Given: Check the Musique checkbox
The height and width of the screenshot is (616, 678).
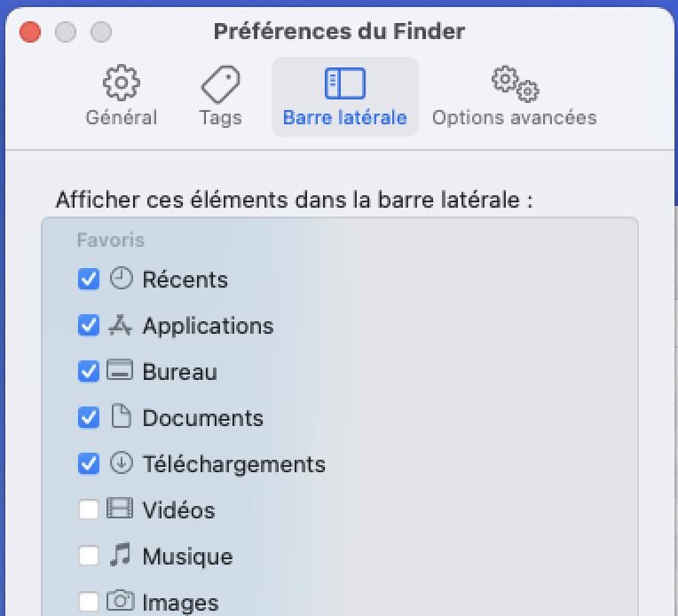Looking at the screenshot, I should coord(89,557).
